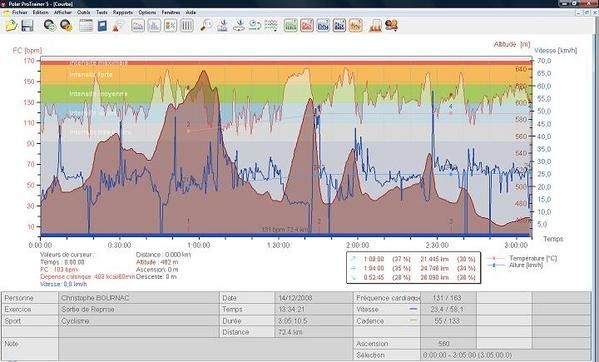Screen dimensions: 599x362
Task: Click the downhill stats row 0:52:45
Action: pos(413,278)
